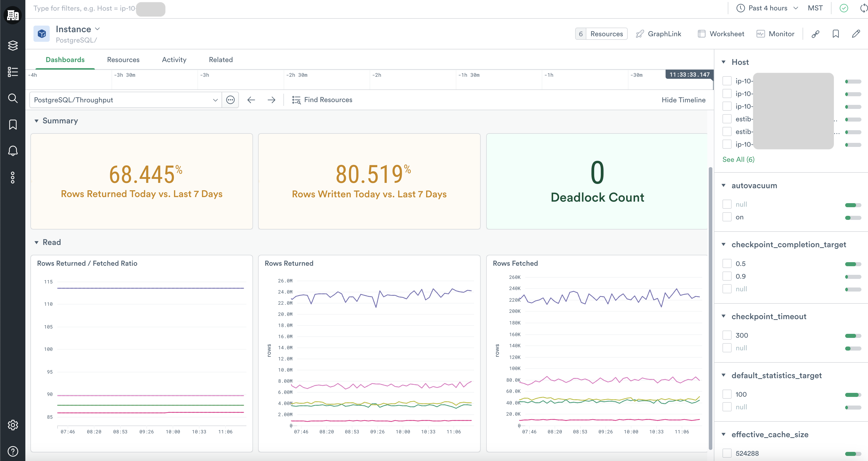The width and height of the screenshot is (868, 461).
Task: Switch to the Resources tab
Action: 123,60
